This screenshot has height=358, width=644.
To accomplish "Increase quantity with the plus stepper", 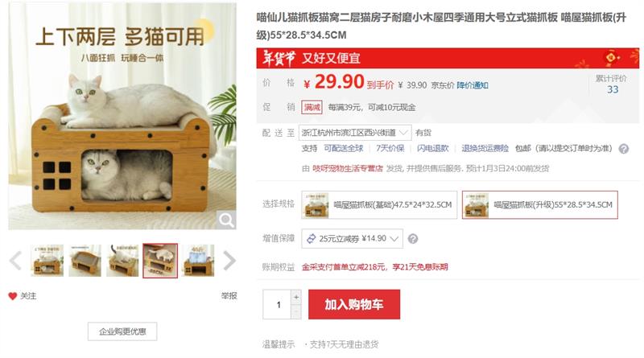I will tap(296, 297).
